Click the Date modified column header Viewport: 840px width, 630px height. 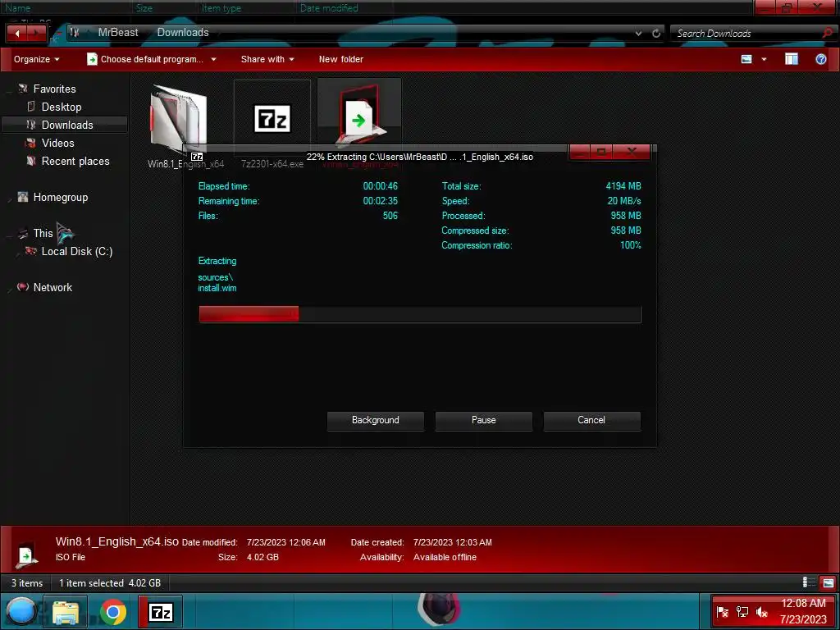click(x=328, y=8)
